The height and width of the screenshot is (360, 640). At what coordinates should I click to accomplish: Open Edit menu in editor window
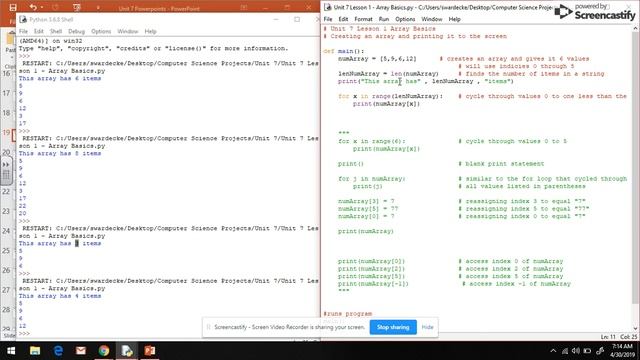343,19
